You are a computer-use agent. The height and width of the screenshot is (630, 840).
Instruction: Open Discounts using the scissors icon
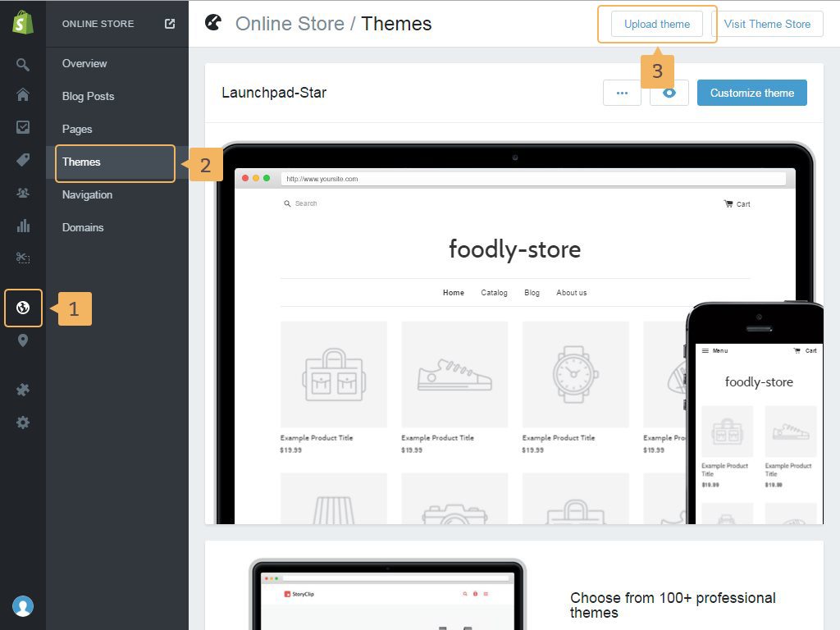click(23, 258)
